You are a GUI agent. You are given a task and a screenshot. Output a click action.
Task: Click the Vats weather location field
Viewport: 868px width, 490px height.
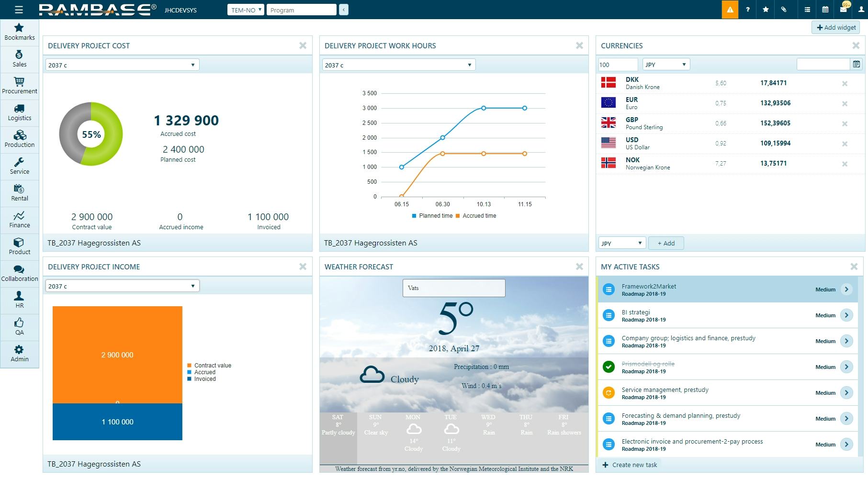pyautogui.click(x=453, y=288)
